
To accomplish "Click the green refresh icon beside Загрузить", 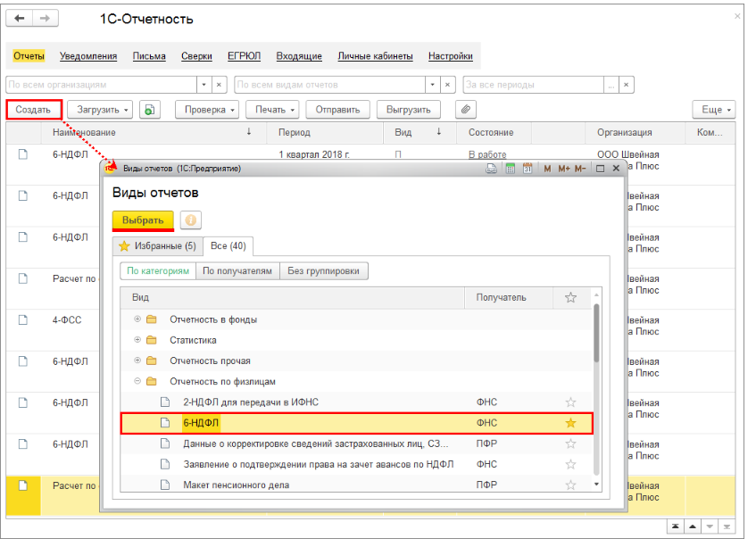I will click(x=149, y=110).
